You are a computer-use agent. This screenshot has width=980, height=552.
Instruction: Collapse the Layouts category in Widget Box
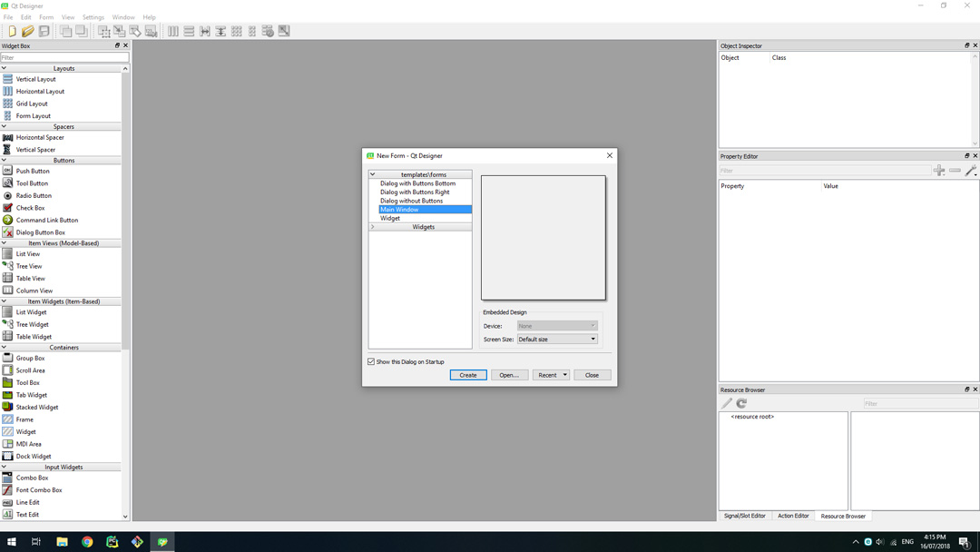4,68
